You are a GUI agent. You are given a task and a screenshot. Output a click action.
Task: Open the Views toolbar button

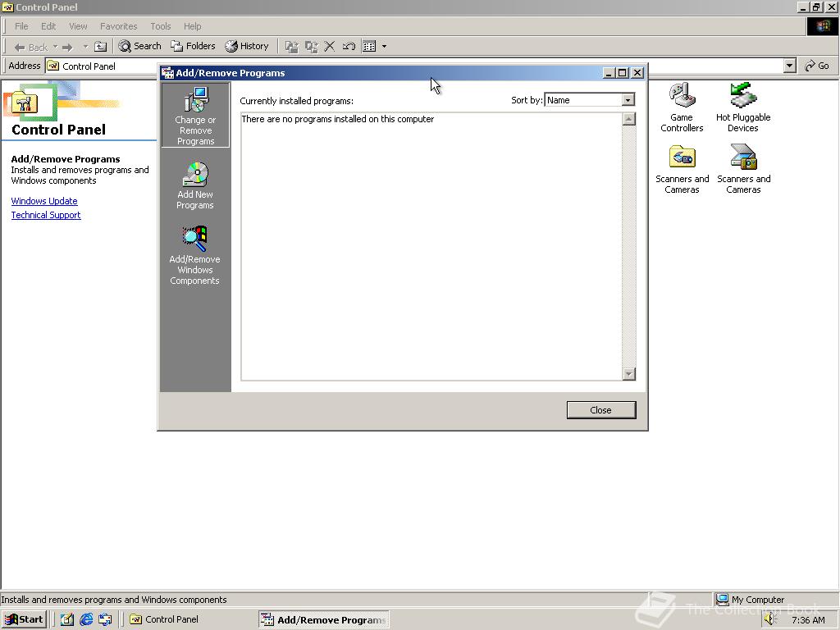369,47
